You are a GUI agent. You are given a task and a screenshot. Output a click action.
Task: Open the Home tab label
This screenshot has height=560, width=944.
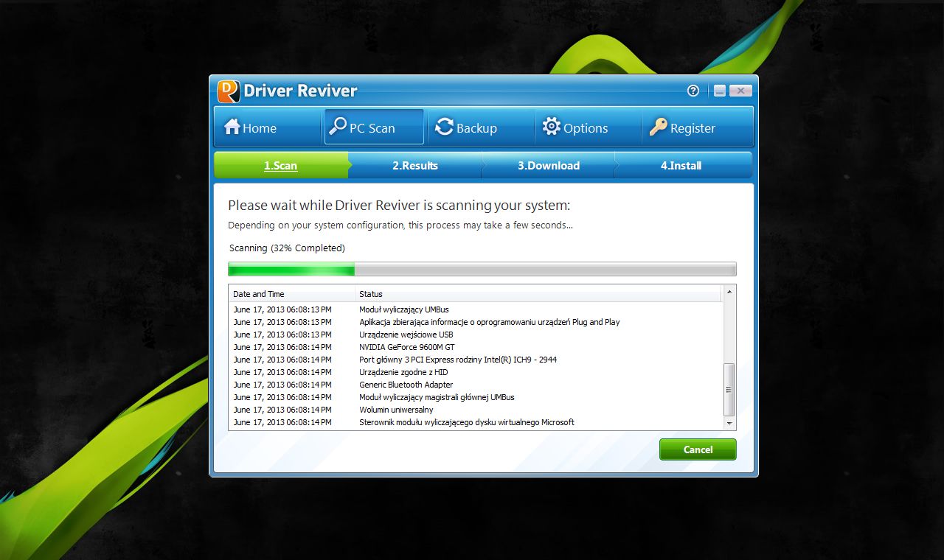pyautogui.click(x=260, y=128)
